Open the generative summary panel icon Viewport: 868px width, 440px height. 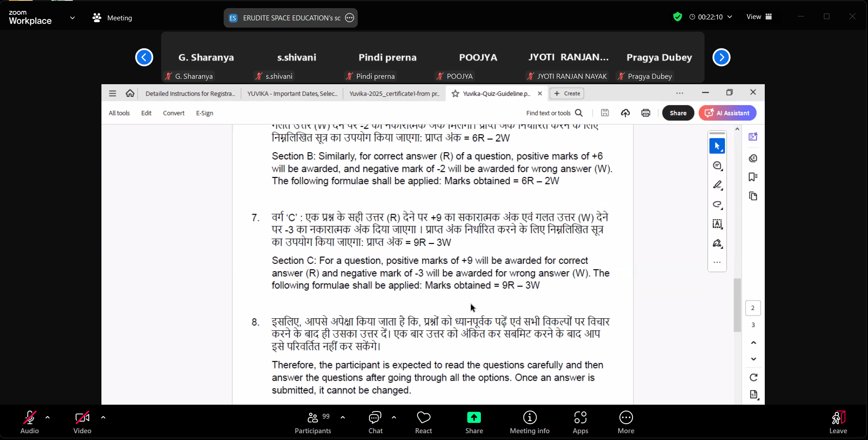pos(753,137)
